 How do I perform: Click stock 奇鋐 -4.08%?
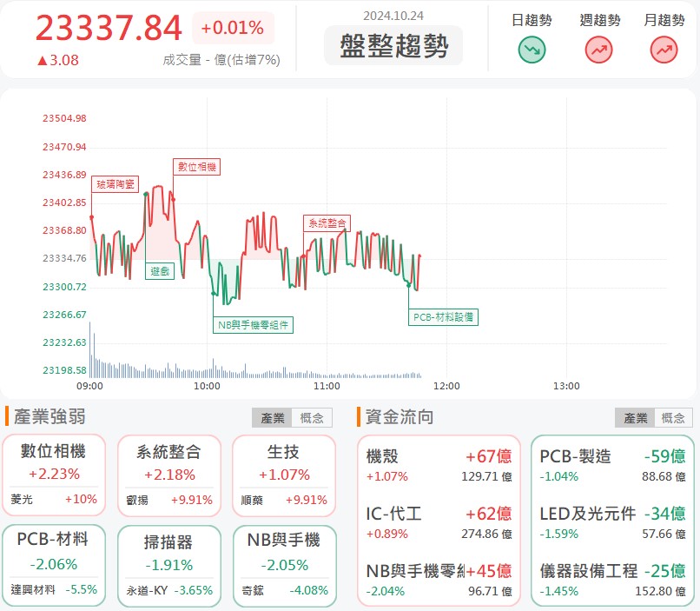(x=284, y=590)
